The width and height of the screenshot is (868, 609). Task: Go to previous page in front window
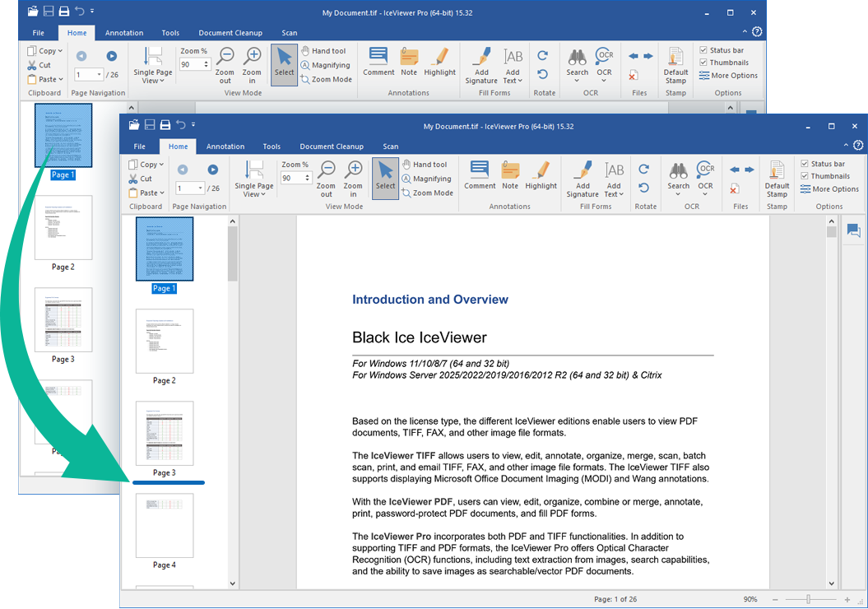(x=182, y=170)
